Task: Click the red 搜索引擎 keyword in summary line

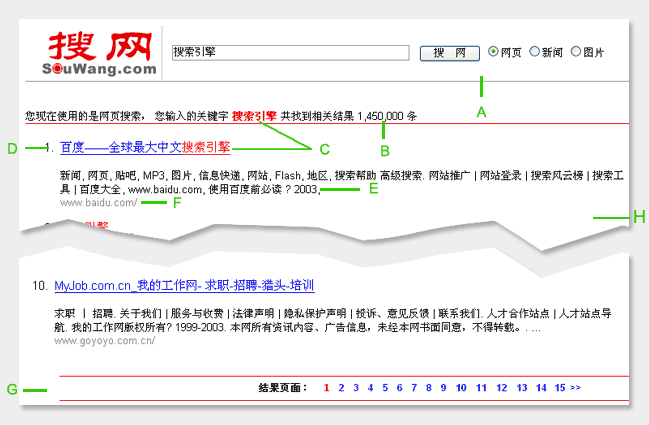Action: click(254, 116)
